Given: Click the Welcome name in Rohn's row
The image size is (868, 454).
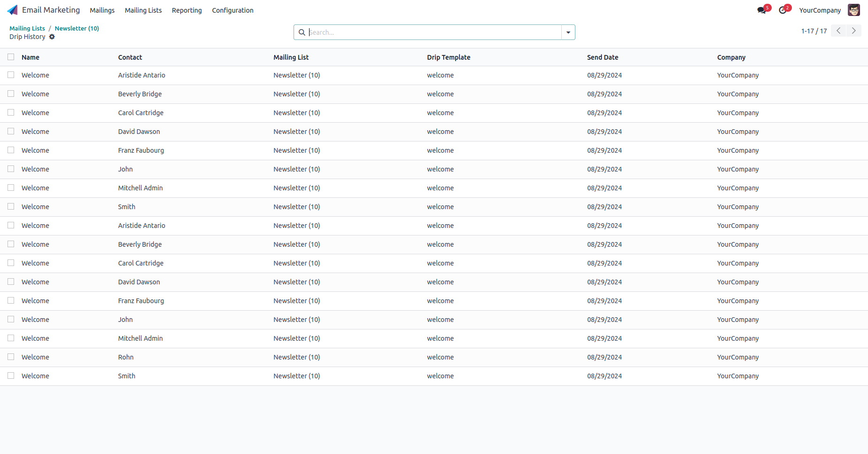Looking at the screenshot, I should click(x=35, y=357).
